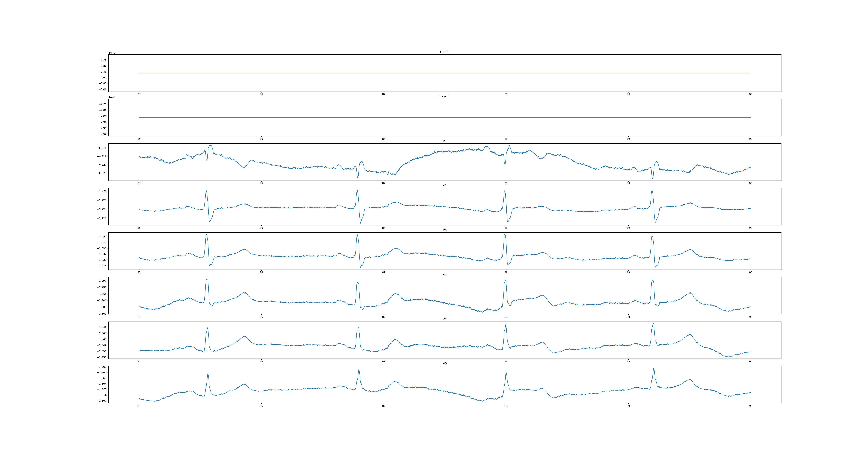Click the last QRS peak in V6 plot
This screenshot has height=453, width=868.
click(654, 368)
